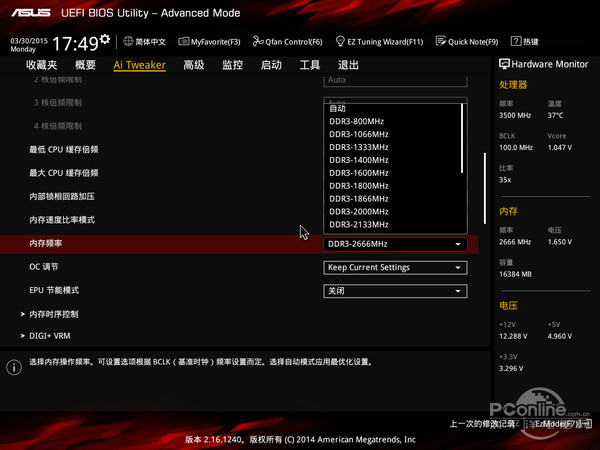Click the 4.960 V reading
This screenshot has height=450, width=600.
[x=559, y=336]
